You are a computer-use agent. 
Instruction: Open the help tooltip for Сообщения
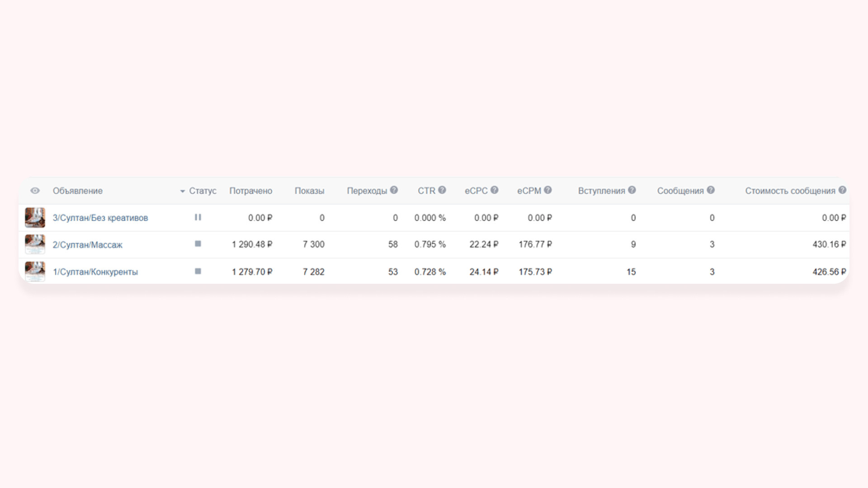tap(711, 190)
